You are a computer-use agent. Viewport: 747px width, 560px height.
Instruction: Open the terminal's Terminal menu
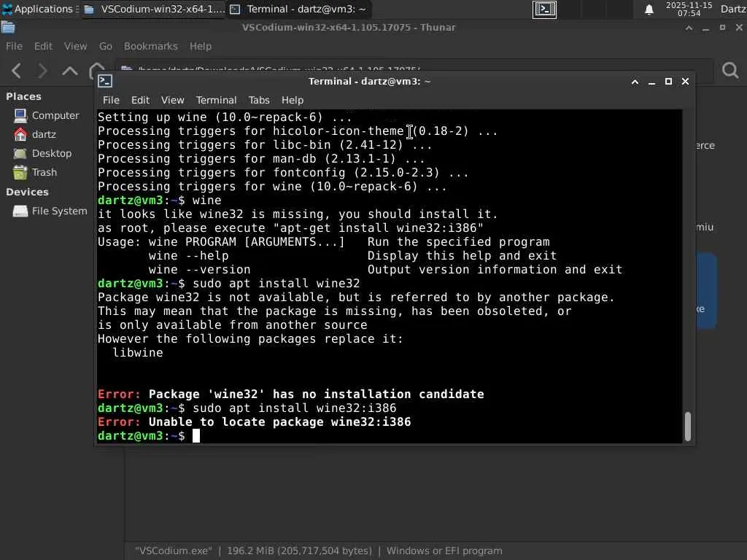(216, 100)
